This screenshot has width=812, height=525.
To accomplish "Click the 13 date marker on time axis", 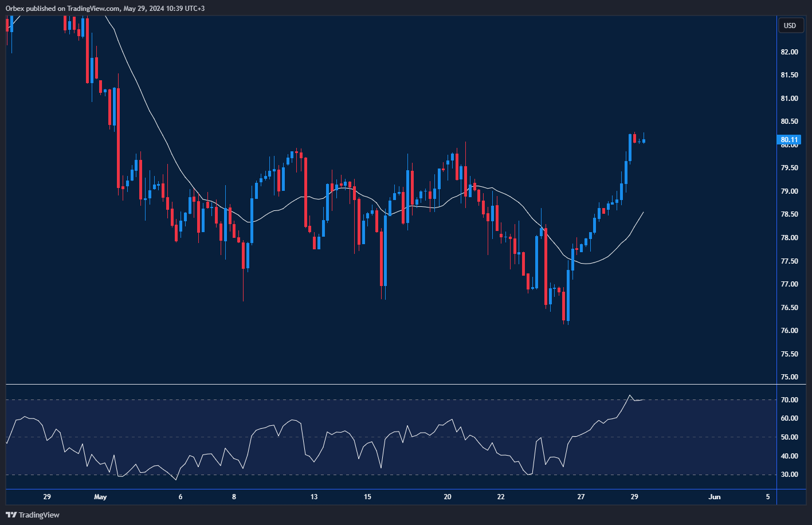I will [x=313, y=497].
